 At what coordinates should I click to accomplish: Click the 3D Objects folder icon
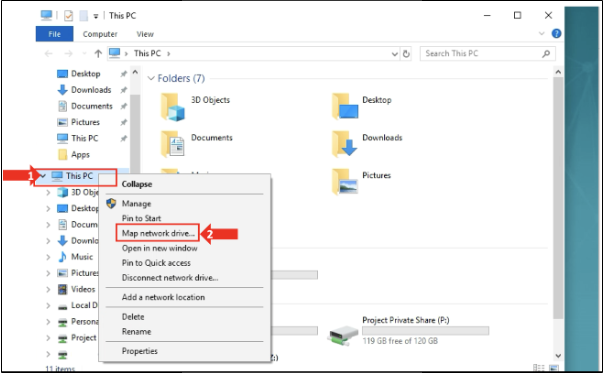tap(173, 107)
